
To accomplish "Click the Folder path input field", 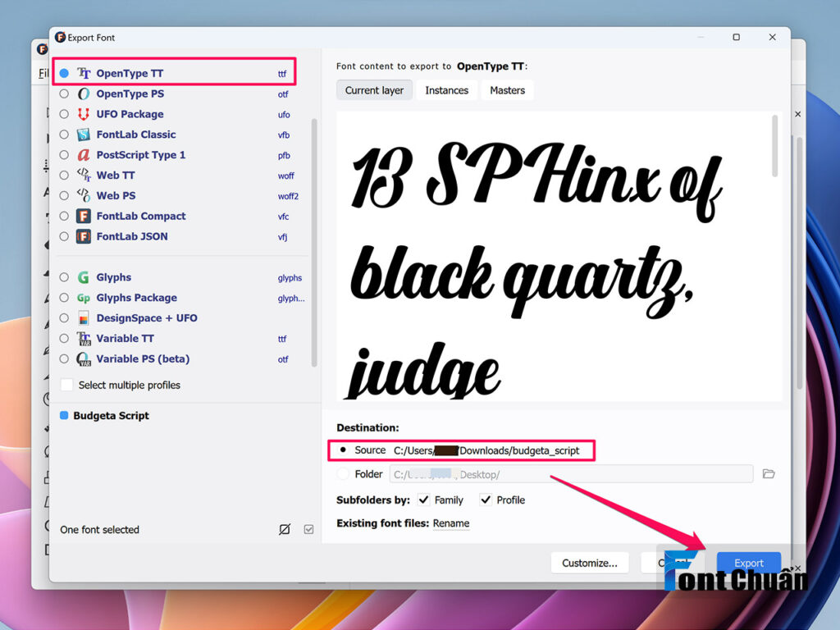I will click(x=571, y=474).
